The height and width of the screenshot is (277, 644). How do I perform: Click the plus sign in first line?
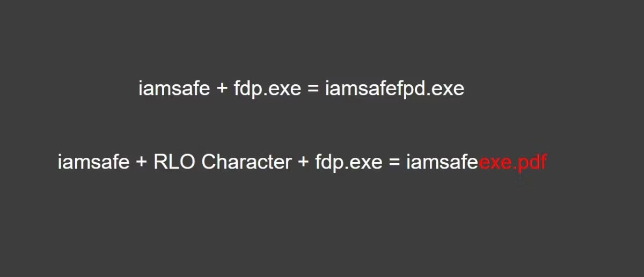click(222, 89)
